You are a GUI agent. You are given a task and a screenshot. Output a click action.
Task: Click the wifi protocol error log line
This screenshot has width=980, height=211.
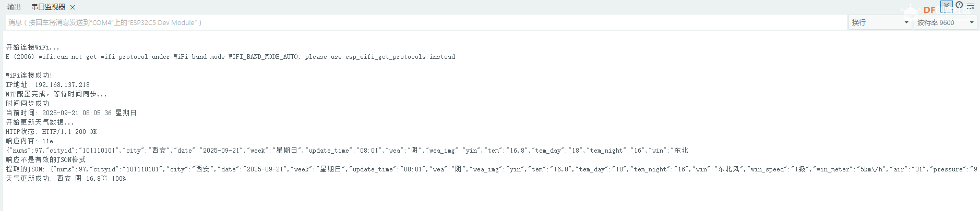(x=231, y=57)
